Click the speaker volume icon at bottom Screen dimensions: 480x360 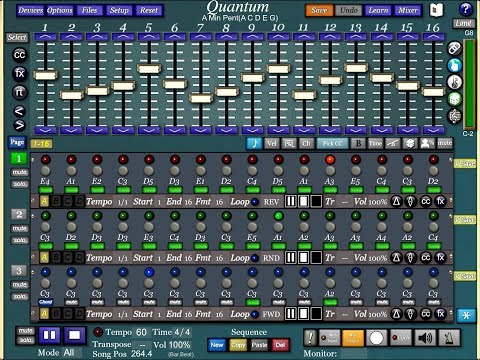point(425,338)
